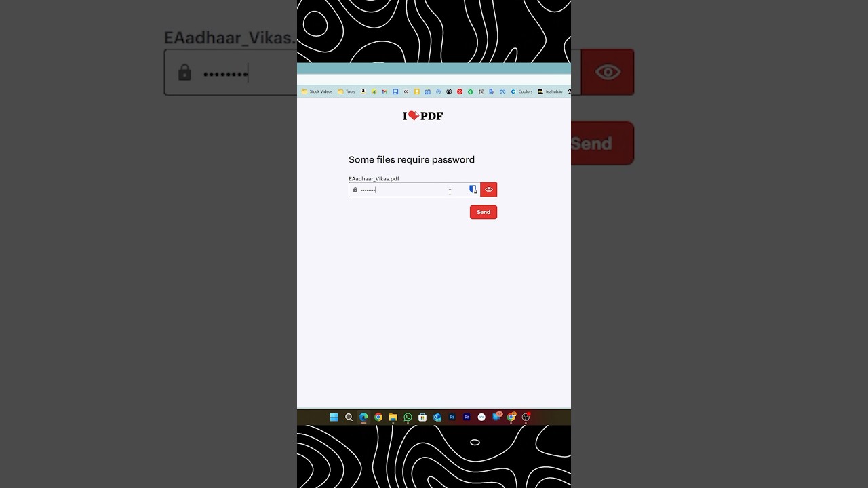Open the Coolors bookmark

(x=521, y=91)
